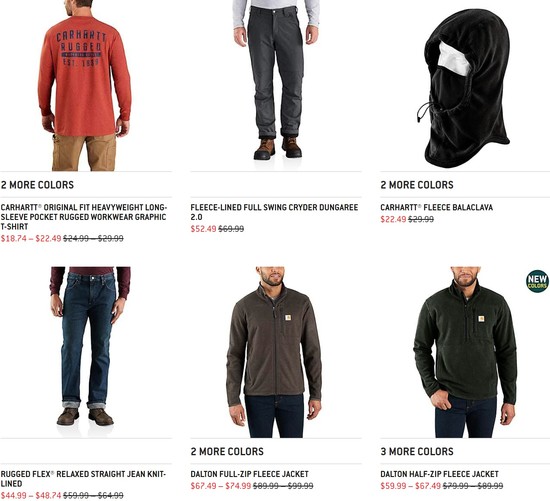This screenshot has width=550, height=501.
Task: Open Carhartt Fleece Balaclava title link
Action: point(437,207)
